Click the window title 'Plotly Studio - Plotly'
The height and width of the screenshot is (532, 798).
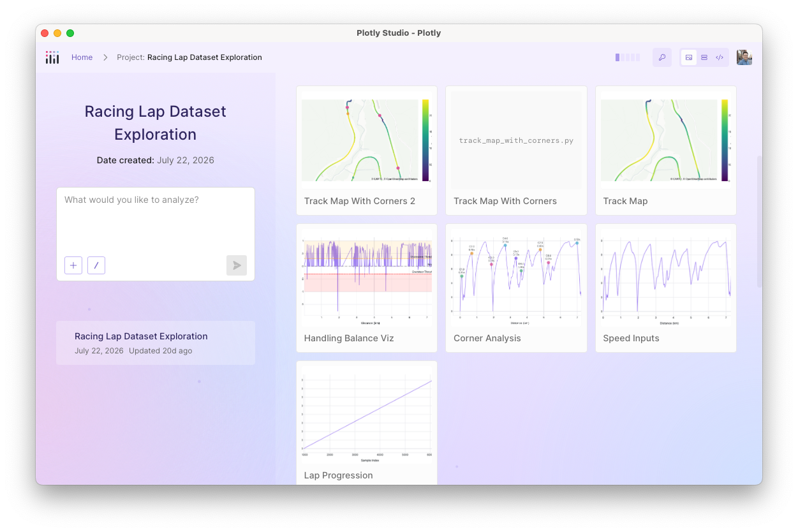(399, 33)
